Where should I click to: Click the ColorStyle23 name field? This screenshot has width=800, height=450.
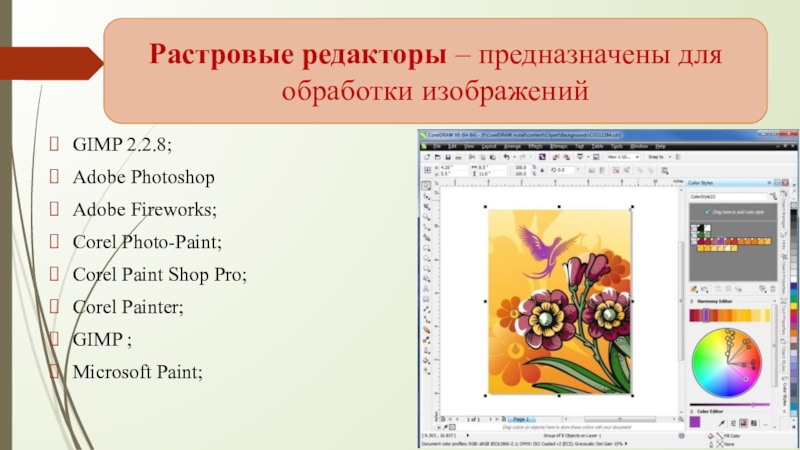[x=728, y=196]
